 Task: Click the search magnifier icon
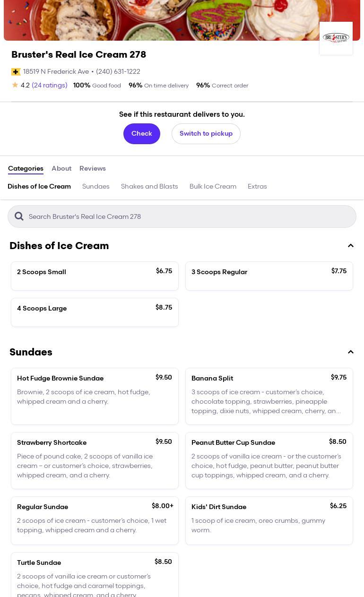[x=19, y=216]
